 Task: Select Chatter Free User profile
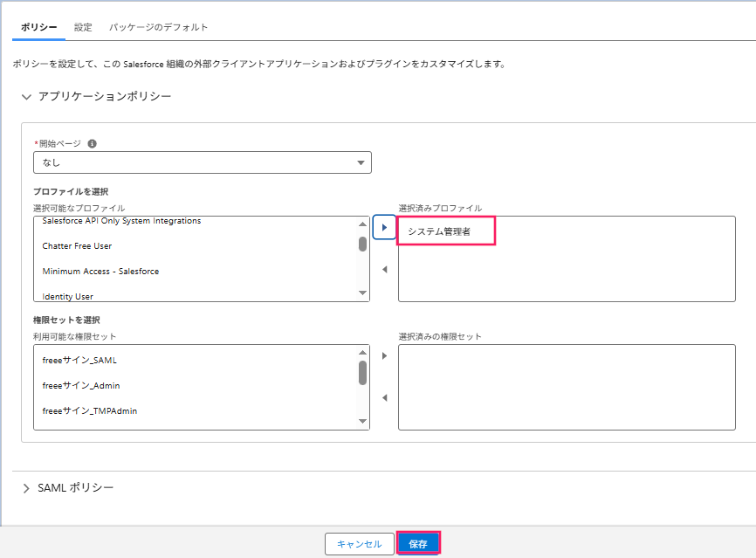[x=77, y=246]
